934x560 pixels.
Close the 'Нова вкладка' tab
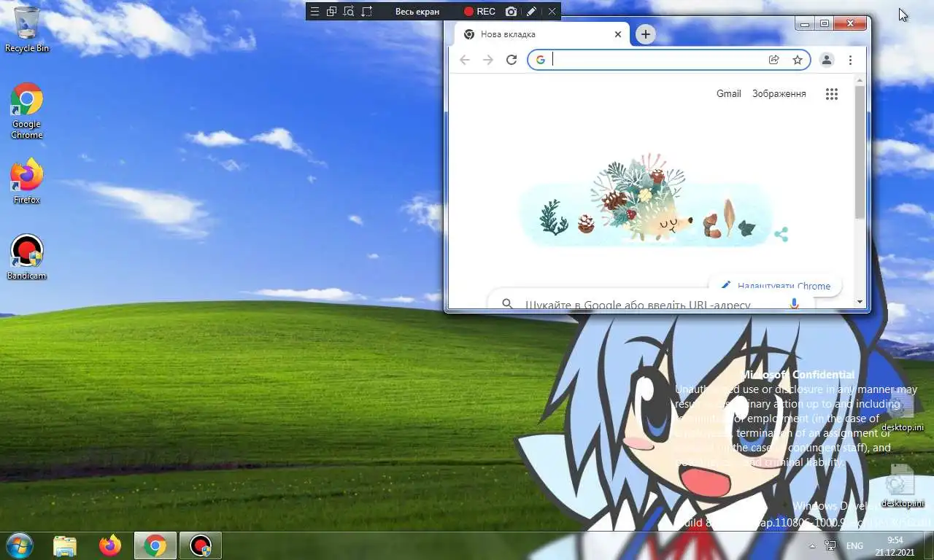tap(618, 34)
